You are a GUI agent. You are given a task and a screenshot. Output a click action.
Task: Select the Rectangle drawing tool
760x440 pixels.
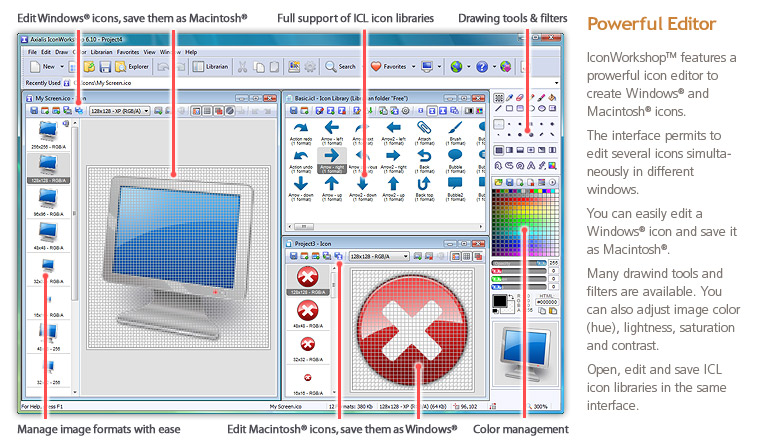click(x=509, y=109)
